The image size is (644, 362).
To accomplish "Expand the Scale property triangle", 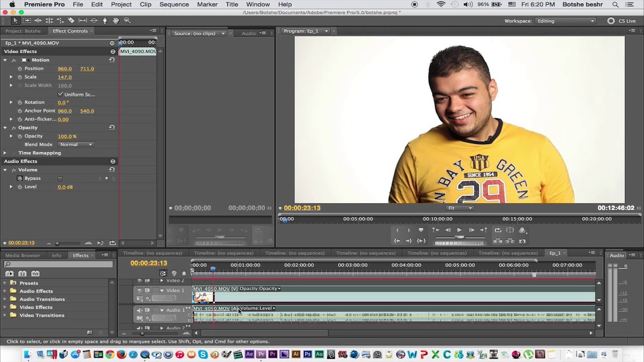I will point(11,77).
